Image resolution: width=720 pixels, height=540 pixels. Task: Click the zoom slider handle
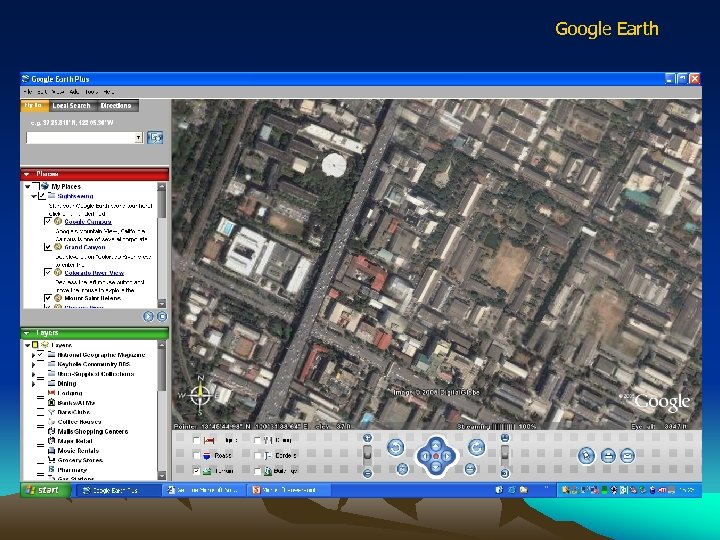coord(367,452)
